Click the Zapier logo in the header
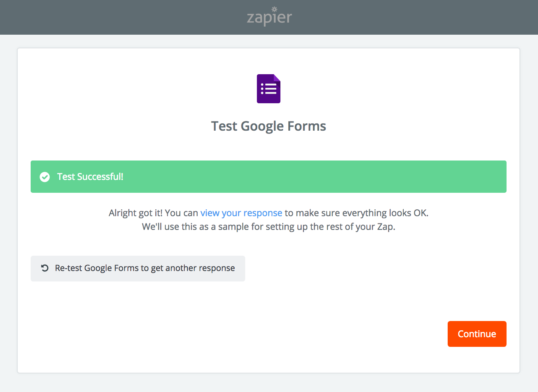The height and width of the screenshot is (392, 538). click(x=269, y=18)
